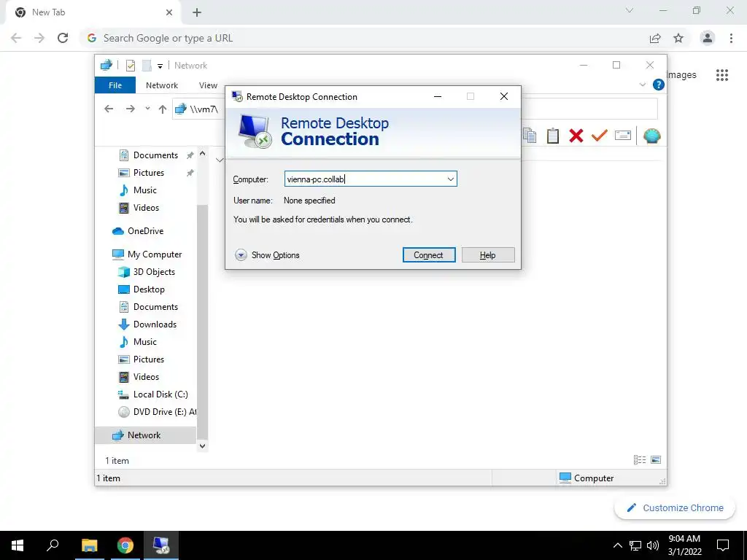
Task: Click the properties quick access icon in title bar
Action: 130,65
